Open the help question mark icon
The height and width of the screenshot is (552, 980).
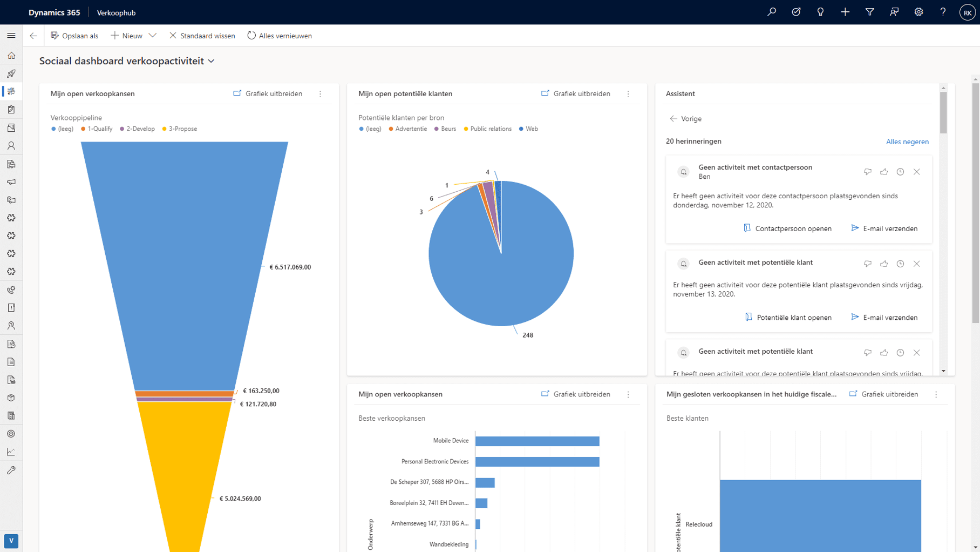click(x=943, y=12)
